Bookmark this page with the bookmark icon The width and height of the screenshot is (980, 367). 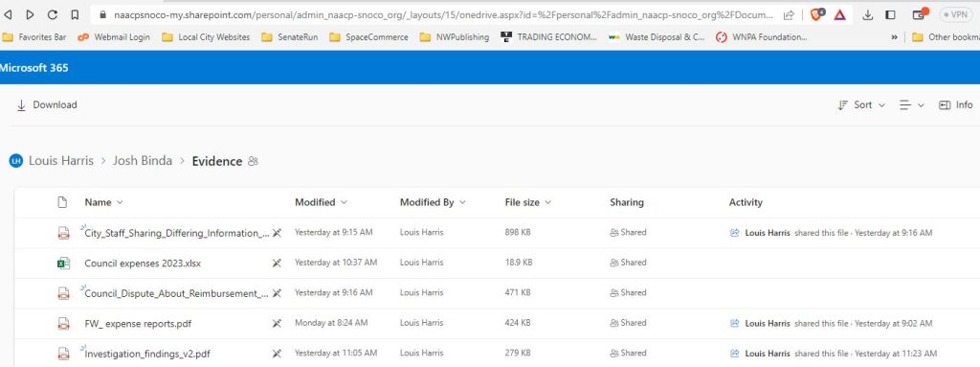(75, 14)
